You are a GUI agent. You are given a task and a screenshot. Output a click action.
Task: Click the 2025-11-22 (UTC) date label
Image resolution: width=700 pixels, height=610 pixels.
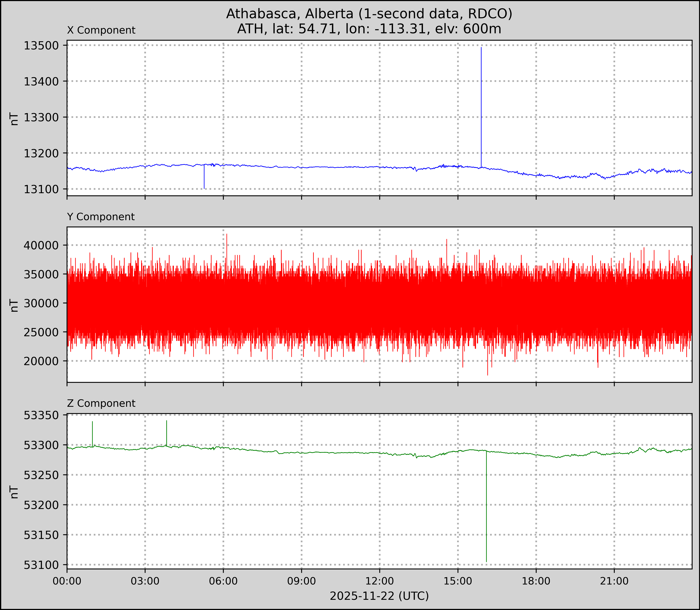379,596
